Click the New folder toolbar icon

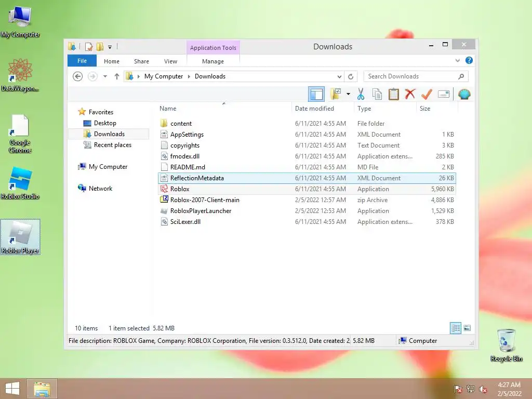click(x=336, y=94)
